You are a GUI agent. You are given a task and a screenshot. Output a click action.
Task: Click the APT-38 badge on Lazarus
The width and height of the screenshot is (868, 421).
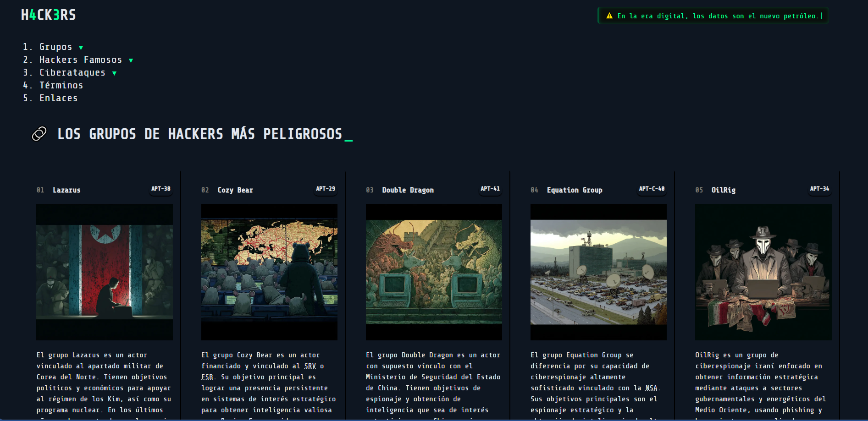click(161, 189)
